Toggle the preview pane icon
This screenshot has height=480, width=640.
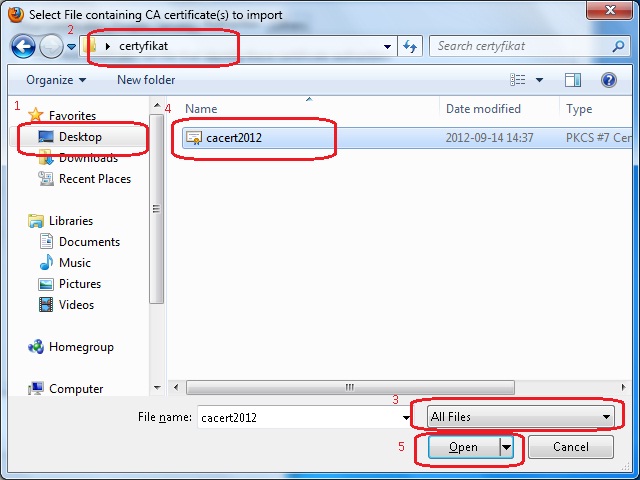point(573,80)
